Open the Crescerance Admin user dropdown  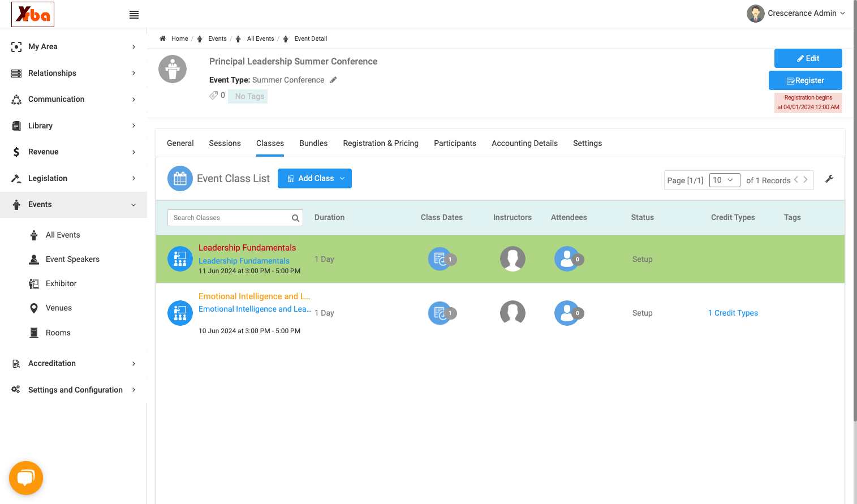[x=806, y=13]
